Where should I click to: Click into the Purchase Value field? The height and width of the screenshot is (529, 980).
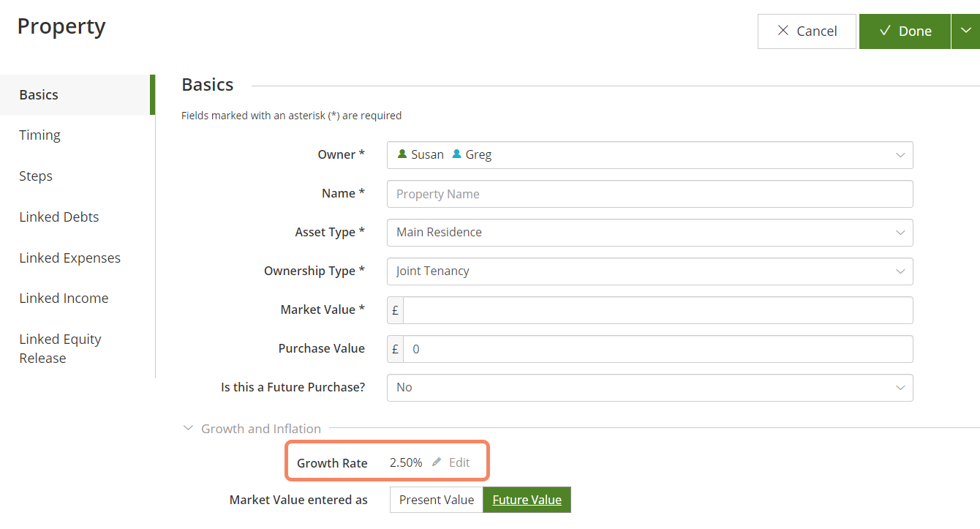coord(657,349)
